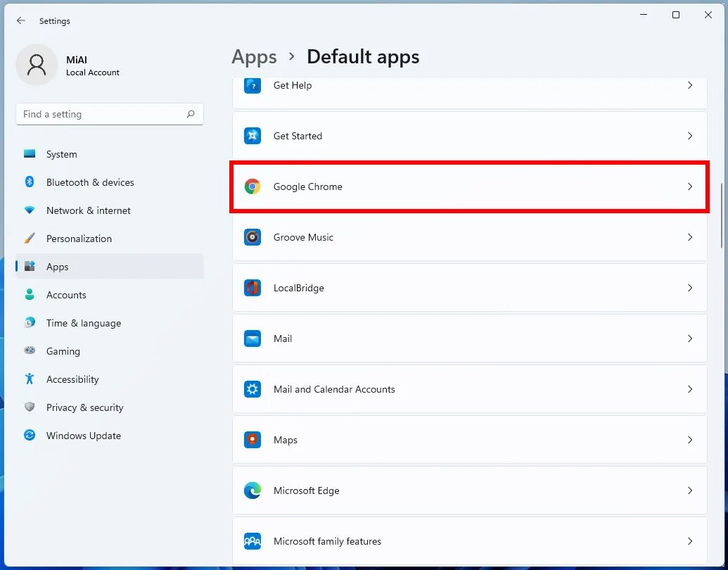This screenshot has width=728, height=570.
Task: Open the LocalBridge entry
Action: pos(469,288)
